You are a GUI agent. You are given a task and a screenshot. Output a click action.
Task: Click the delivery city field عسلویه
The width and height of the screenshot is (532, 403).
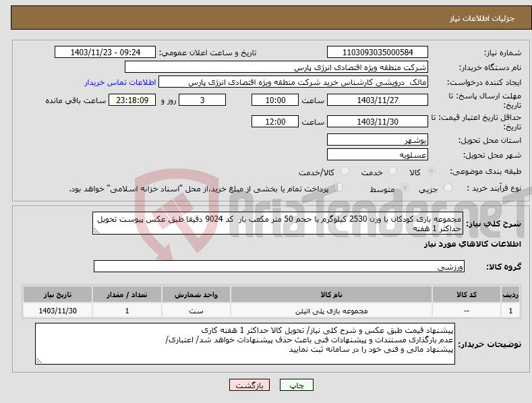pyautogui.click(x=378, y=155)
